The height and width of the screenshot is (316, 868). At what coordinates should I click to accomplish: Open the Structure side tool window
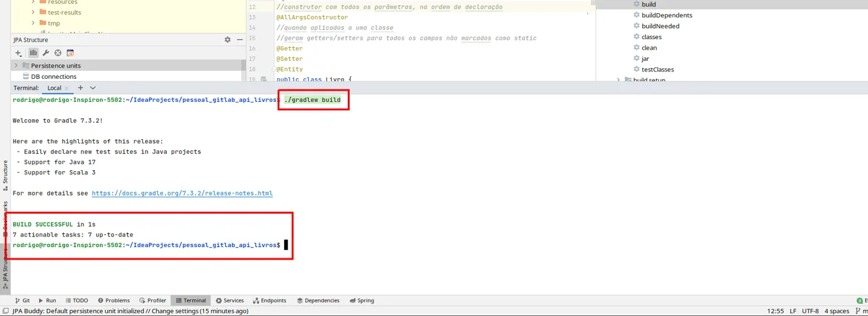click(5, 176)
